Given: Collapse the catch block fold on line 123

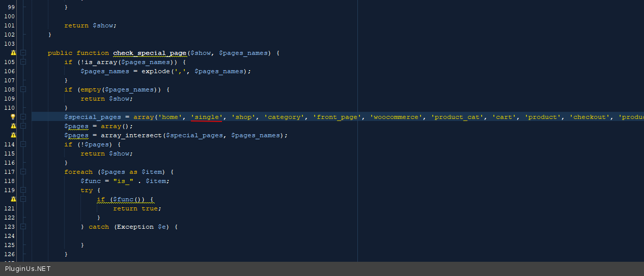Looking at the screenshot, I should click(x=23, y=227).
